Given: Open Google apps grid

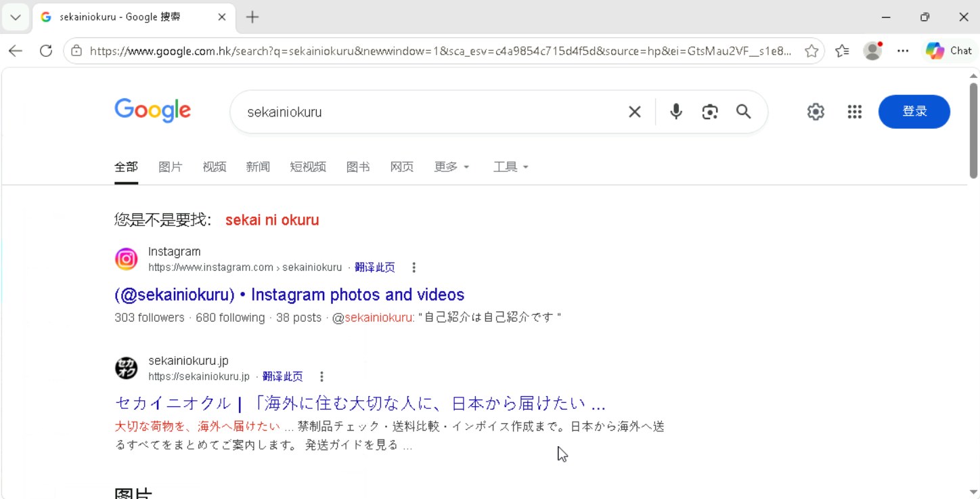Looking at the screenshot, I should pyautogui.click(x=855, y=112).
